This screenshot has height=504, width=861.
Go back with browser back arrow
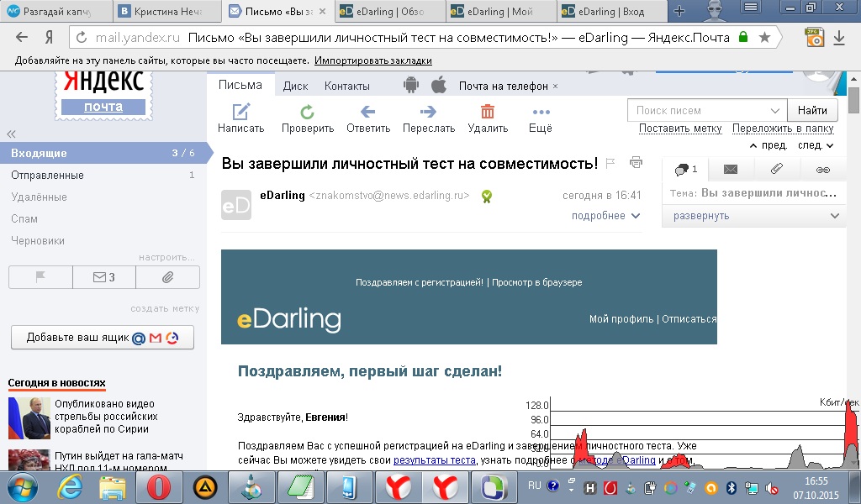click(21, 37)
